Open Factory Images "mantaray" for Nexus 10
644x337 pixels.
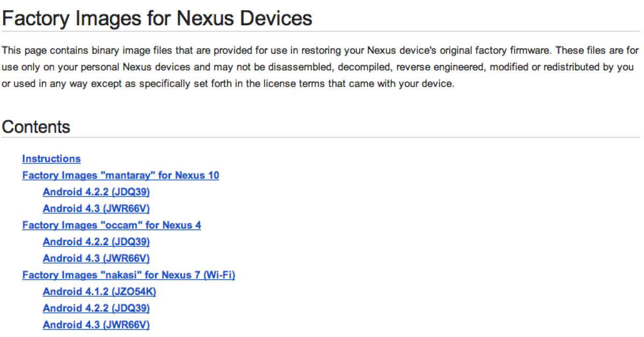tap(120, 175)
